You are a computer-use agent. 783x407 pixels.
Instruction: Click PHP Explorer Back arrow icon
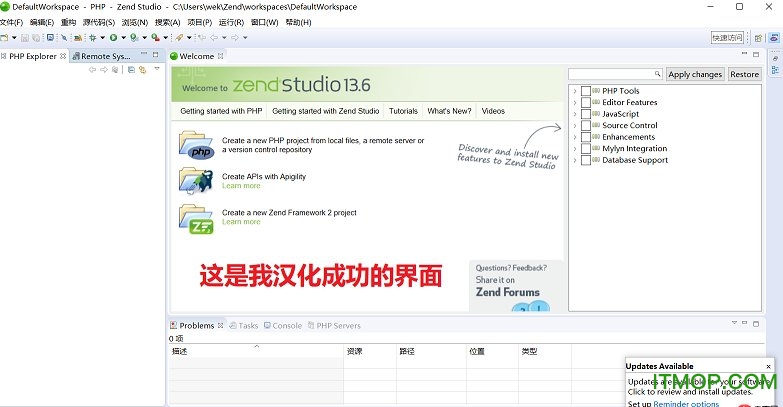pyautogui.click(x=92, y=70)
